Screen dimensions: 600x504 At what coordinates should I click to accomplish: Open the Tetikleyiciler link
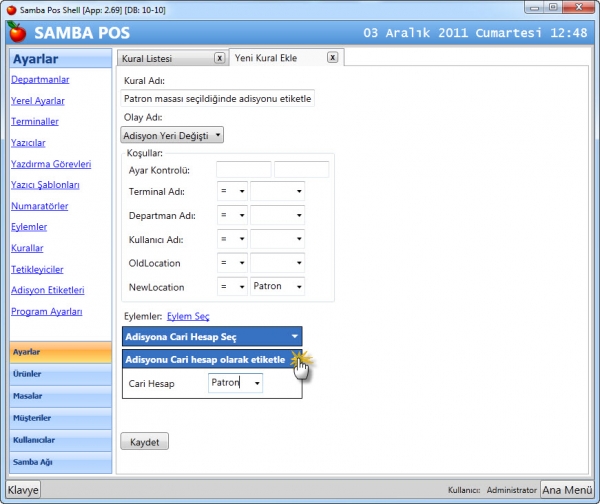click(37, 269)
